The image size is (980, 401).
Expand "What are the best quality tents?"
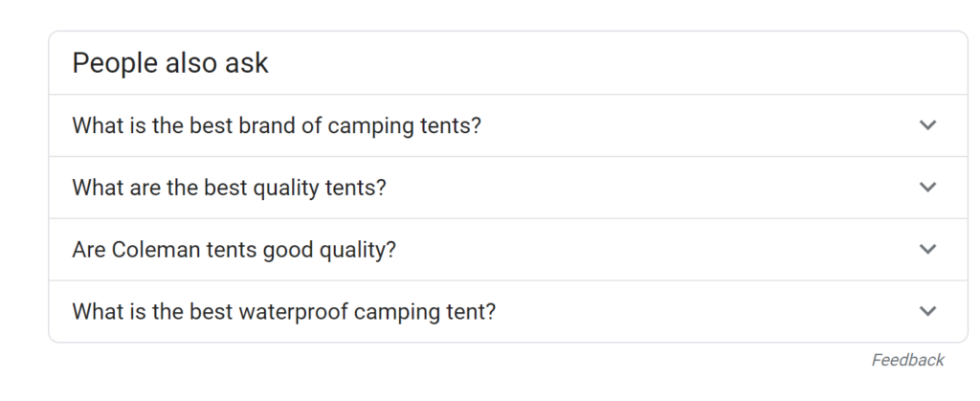pos(229,188)
